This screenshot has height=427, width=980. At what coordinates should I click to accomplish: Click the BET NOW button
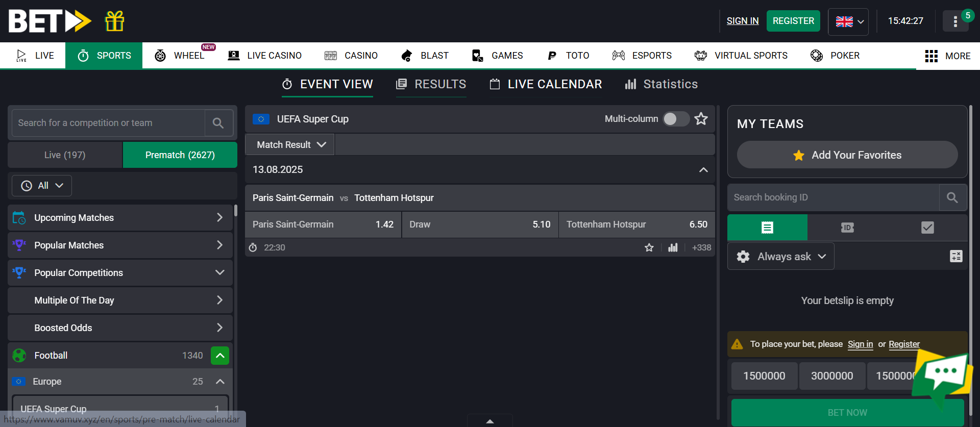pyautogui.click(x=847, y=413)
